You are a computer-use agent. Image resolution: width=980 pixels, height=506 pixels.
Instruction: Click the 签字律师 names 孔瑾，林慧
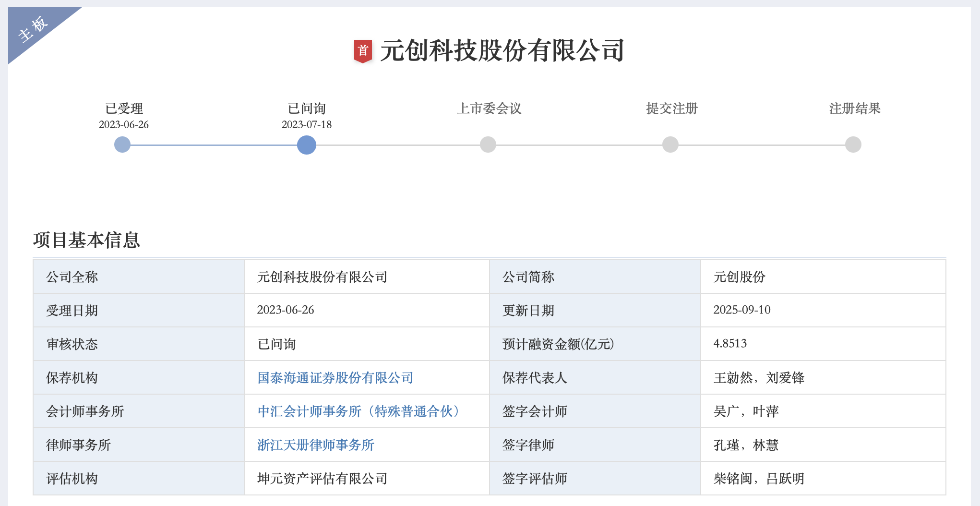(x=746, y=445)
